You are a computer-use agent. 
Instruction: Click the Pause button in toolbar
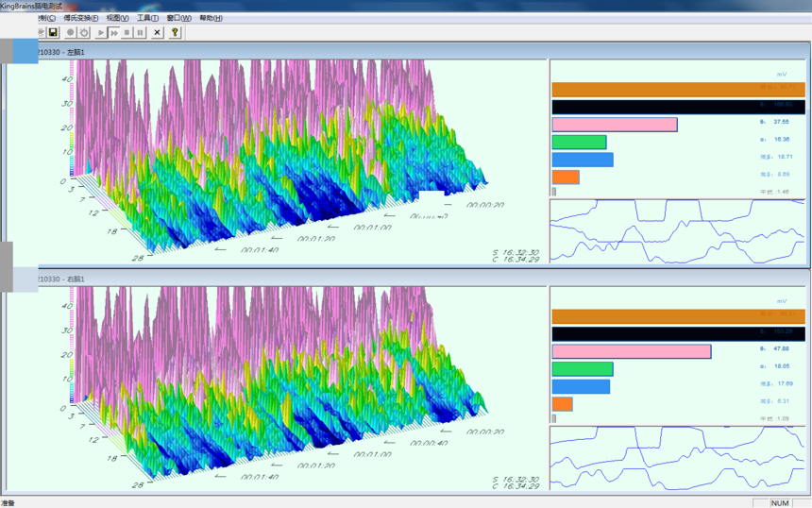[x=140, y=33]
